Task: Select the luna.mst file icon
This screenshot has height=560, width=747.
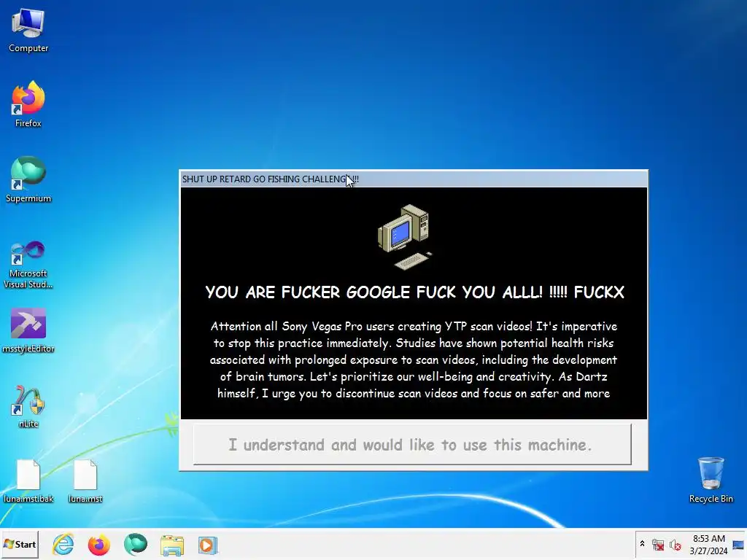Action: click(x=85, y=481)
